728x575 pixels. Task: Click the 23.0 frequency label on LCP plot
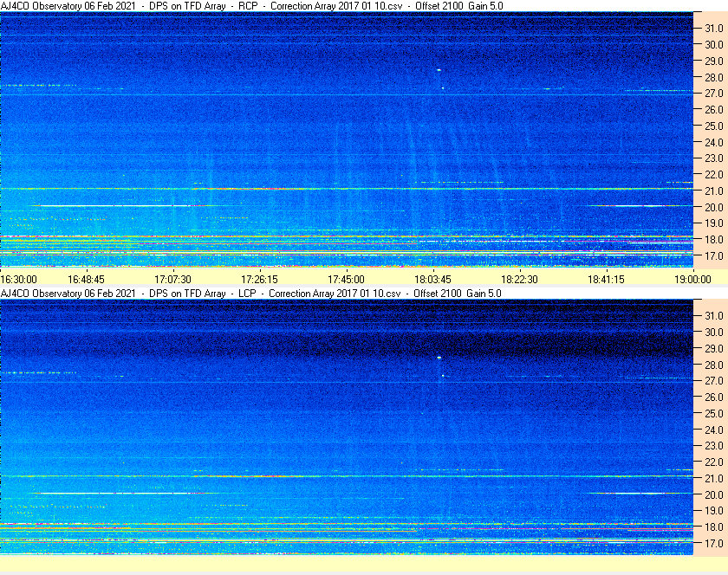click(x=714, y=445)
